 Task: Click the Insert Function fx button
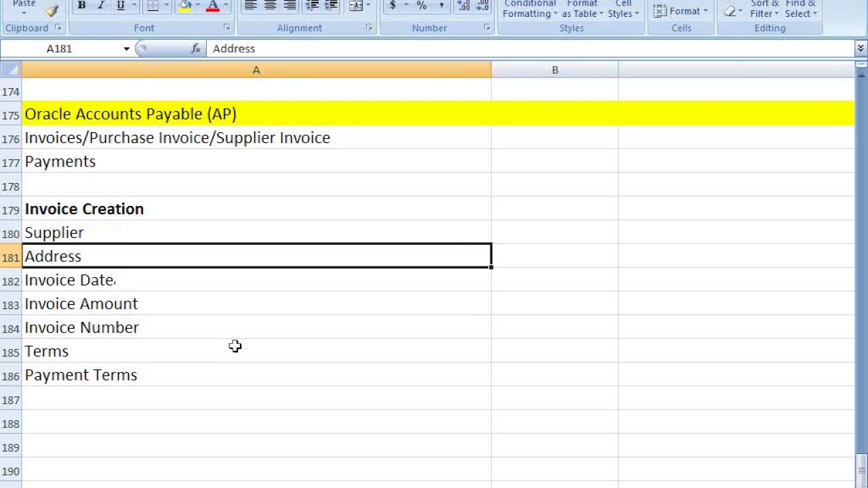pyautogui.click(x=196, y=48)
